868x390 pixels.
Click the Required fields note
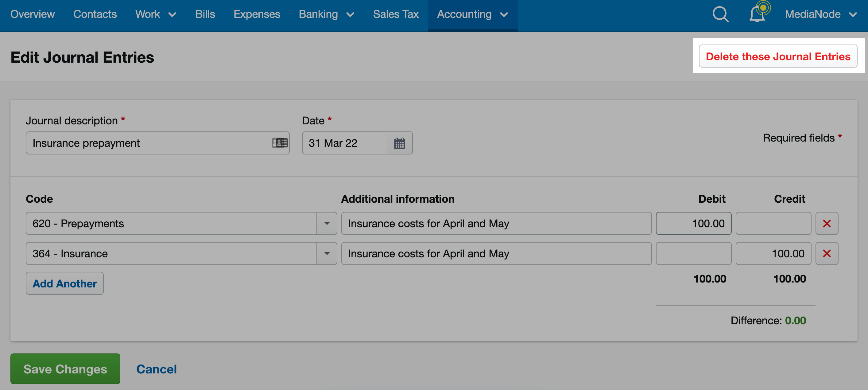click(x=802, y=138)
